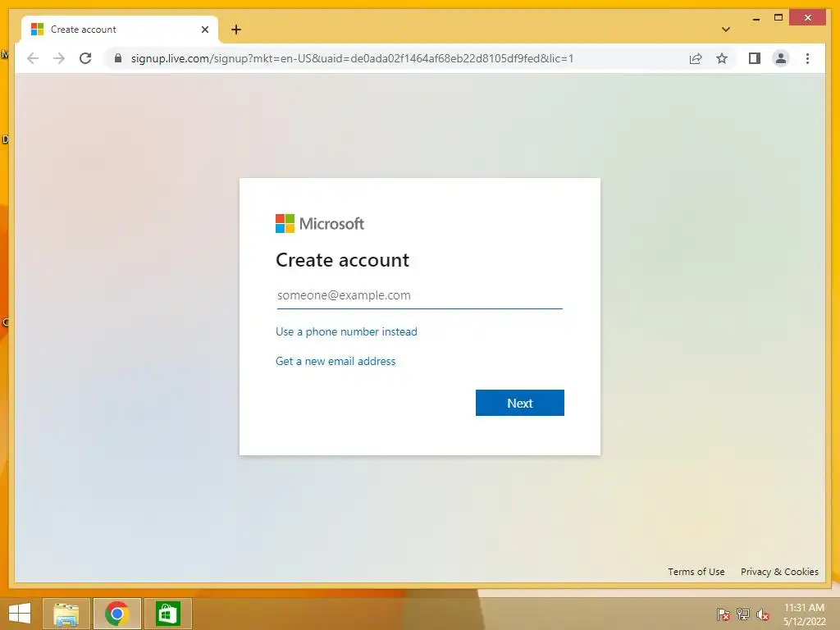The image size is (840, 630).
Task: Click the Create account heading
Action: 342,260
